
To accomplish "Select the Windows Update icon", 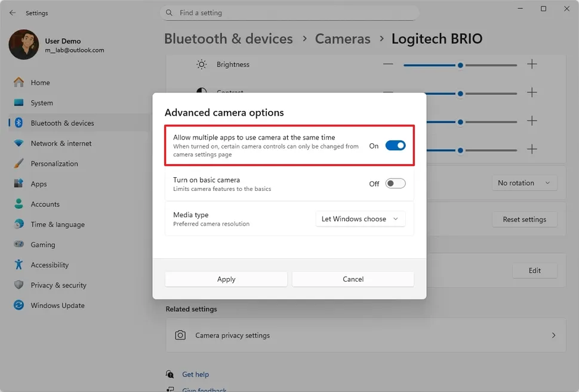I will coord(17,305).
